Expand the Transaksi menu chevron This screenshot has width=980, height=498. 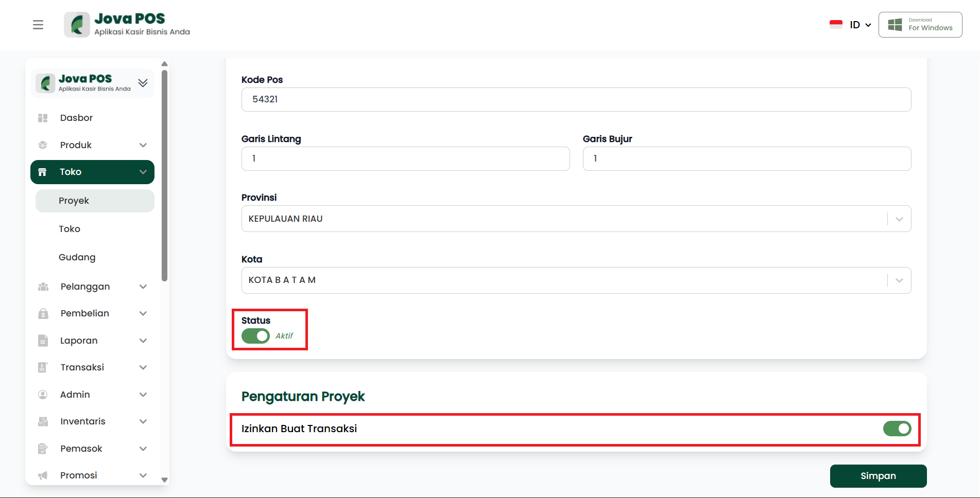point(143,367)
